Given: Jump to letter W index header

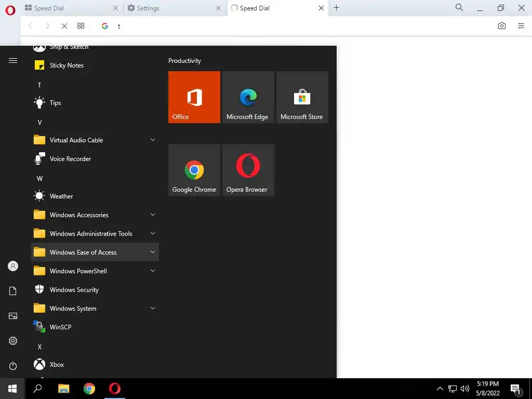Looking at the screenshot, I should (39, 179).
